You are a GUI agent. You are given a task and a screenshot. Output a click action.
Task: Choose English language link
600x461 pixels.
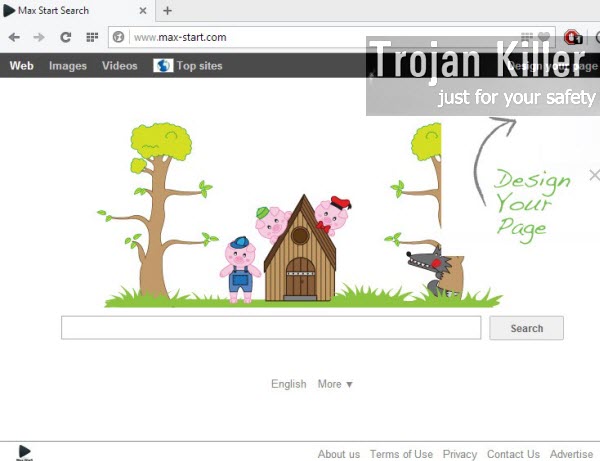coord(289,384)
